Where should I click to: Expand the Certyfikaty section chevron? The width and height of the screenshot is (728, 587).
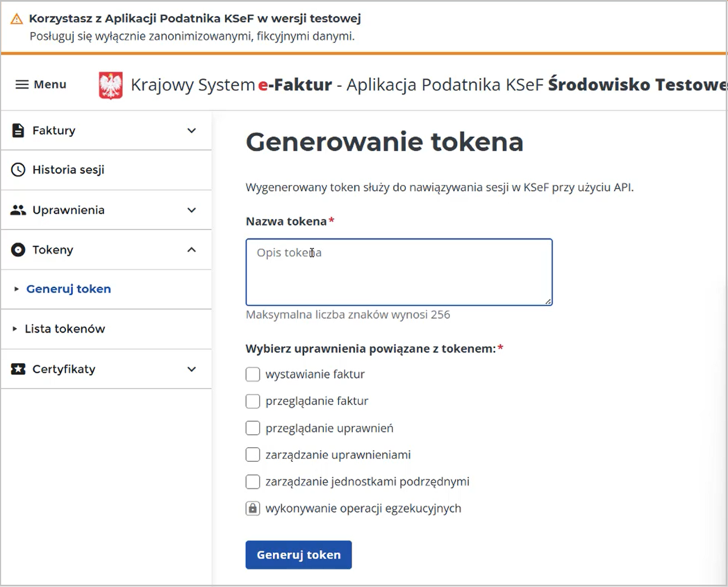tap(192, 369)
